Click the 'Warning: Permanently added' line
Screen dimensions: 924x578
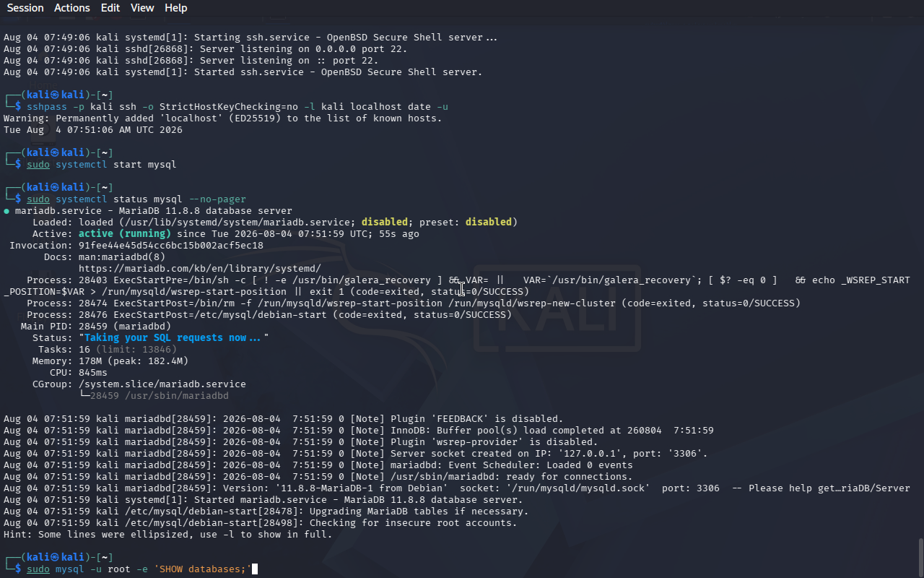pos(223,118)
